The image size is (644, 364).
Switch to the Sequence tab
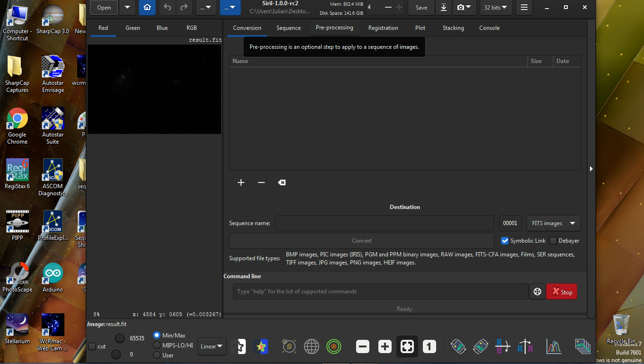click(288, 28)
